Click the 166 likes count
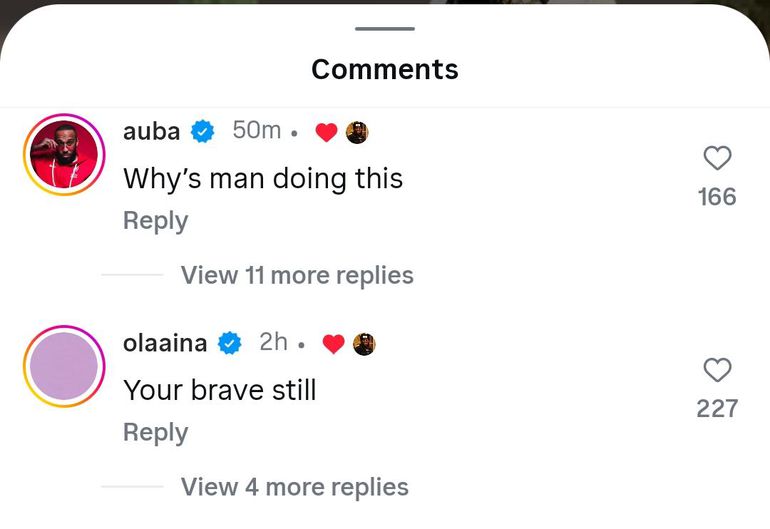 [717, 197]
